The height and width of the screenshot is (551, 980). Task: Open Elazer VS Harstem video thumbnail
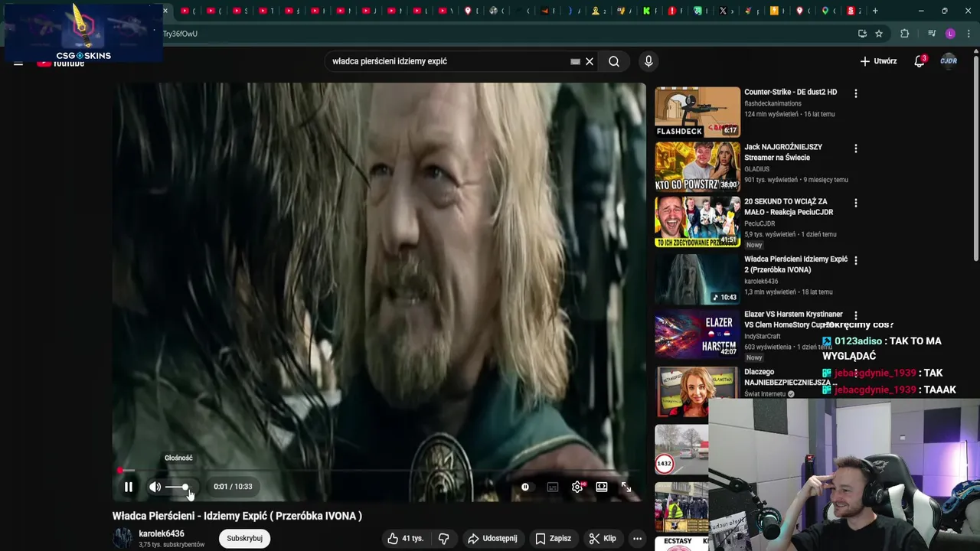697,334
